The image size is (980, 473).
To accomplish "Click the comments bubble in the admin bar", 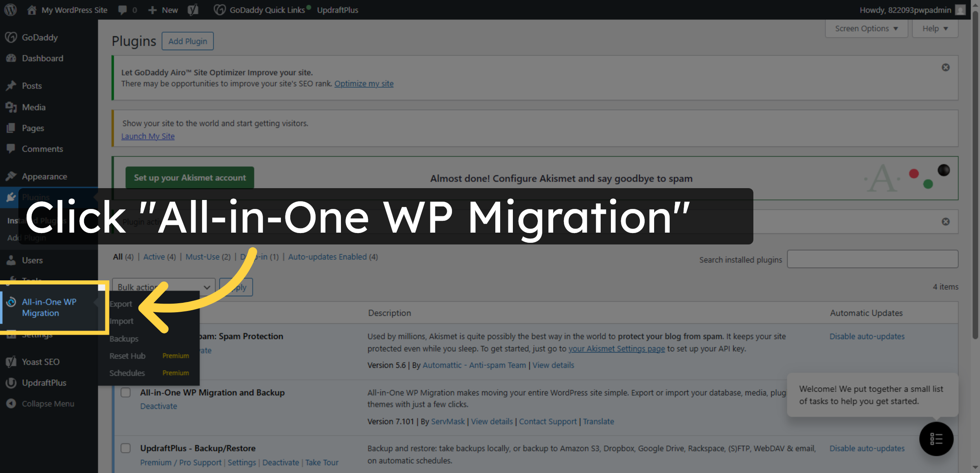I will (x=122, y=10).
